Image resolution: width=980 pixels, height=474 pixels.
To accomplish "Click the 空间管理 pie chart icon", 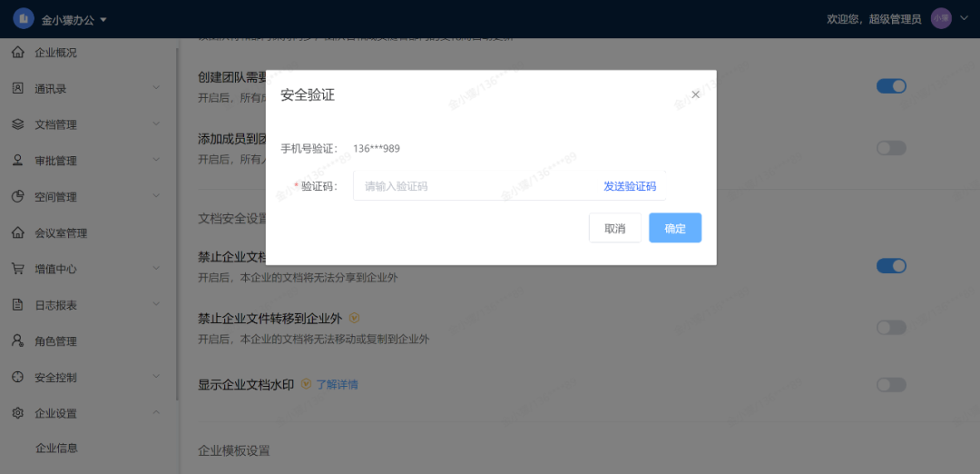I will pos(18,197).
